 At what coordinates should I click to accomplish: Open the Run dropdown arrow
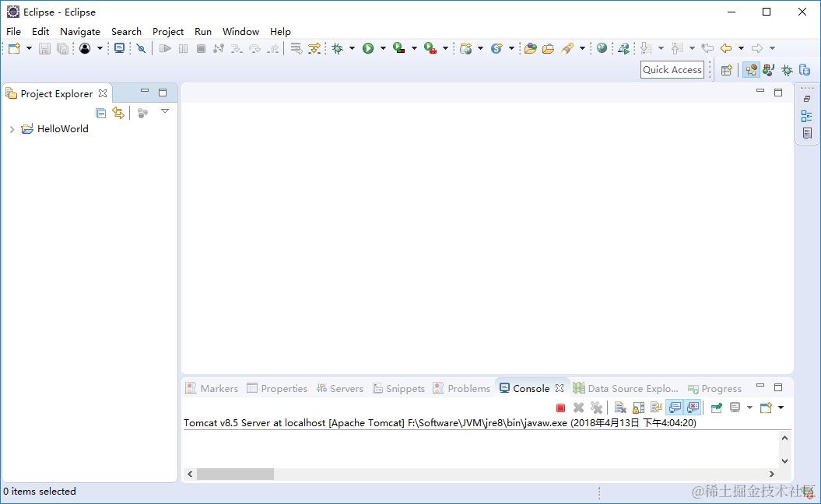[383, 49]
